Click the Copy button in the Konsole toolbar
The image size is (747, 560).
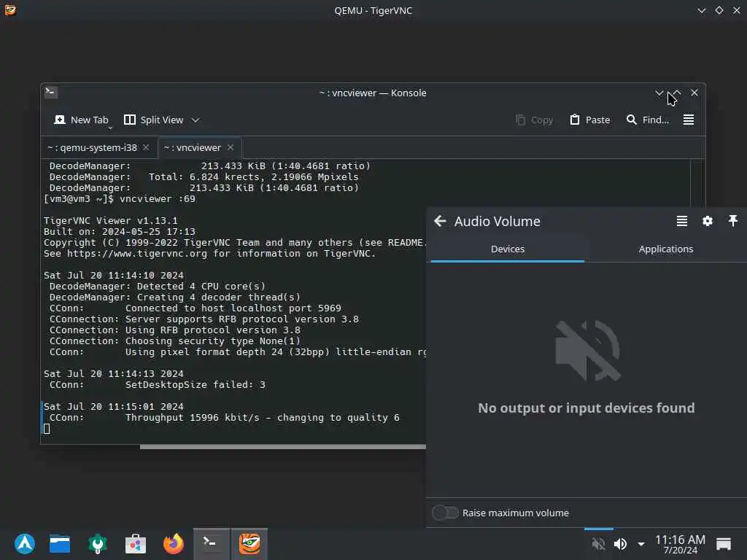coord(534,120)
